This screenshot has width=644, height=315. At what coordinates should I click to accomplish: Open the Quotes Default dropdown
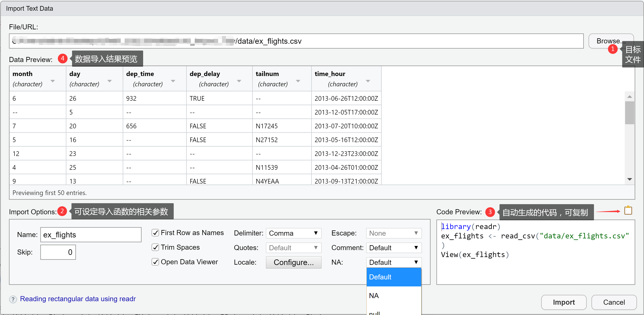[293, 248]
